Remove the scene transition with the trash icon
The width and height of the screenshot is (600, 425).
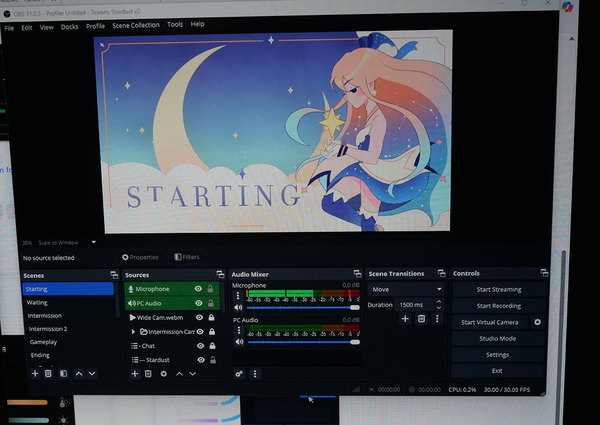click(x=421, y=319)
